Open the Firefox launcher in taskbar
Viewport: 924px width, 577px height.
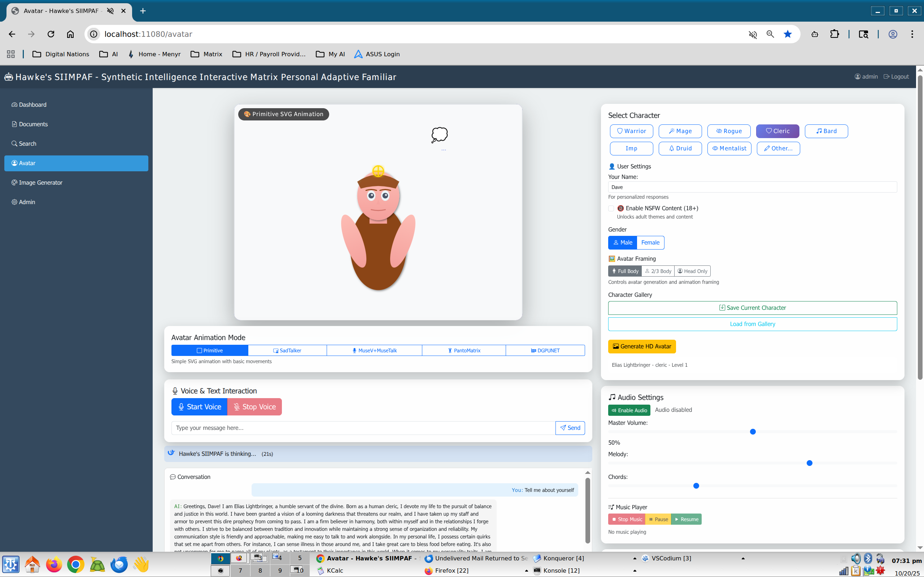tap(54, 564)
